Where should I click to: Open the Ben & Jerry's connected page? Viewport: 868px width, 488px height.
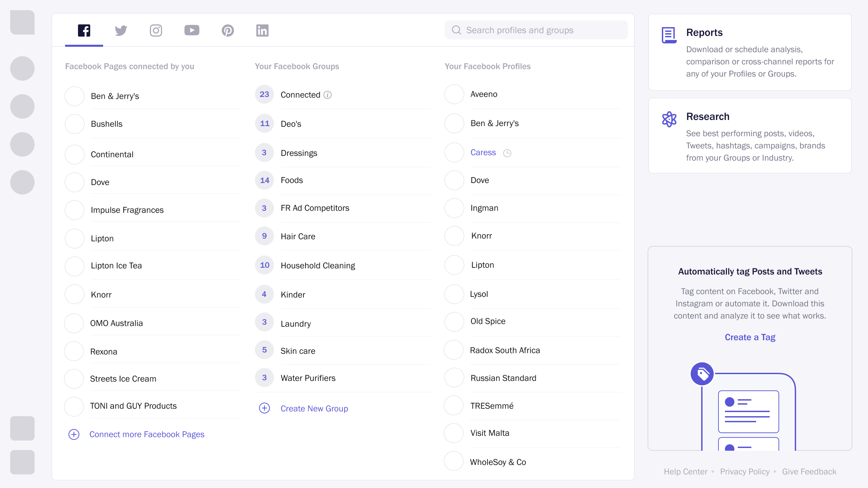115,96
